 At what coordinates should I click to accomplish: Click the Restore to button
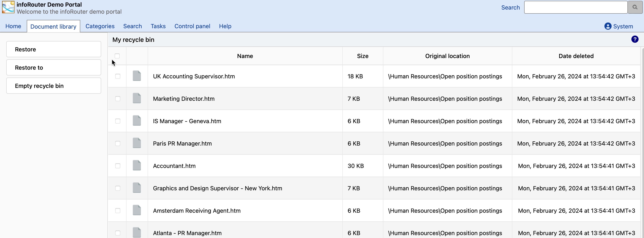coord(53,68)
